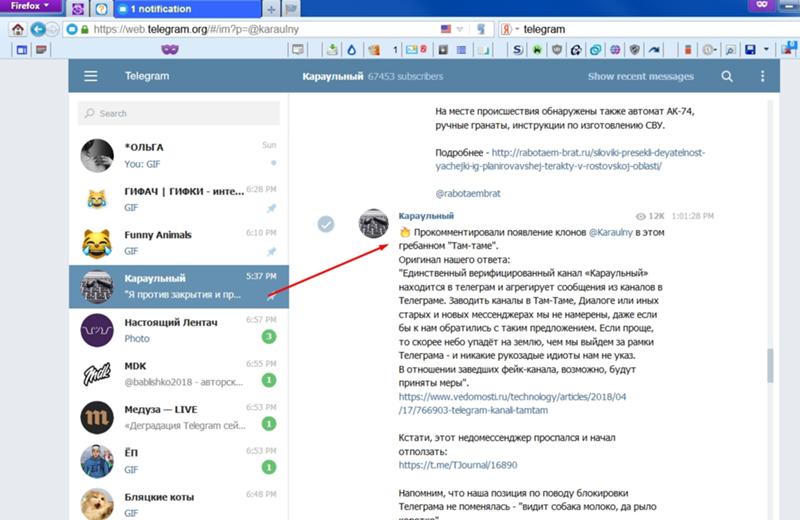The width and height of the screenshot is (800, 520).
Task: Click the US flag icon in address bar
Action: (446, 29)
